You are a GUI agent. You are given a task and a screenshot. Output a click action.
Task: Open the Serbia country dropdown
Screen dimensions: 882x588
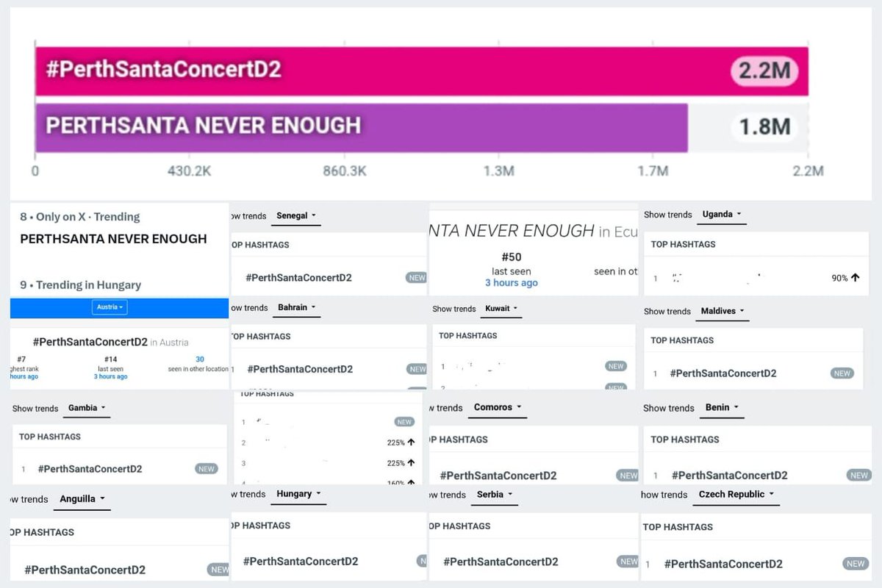495,495
